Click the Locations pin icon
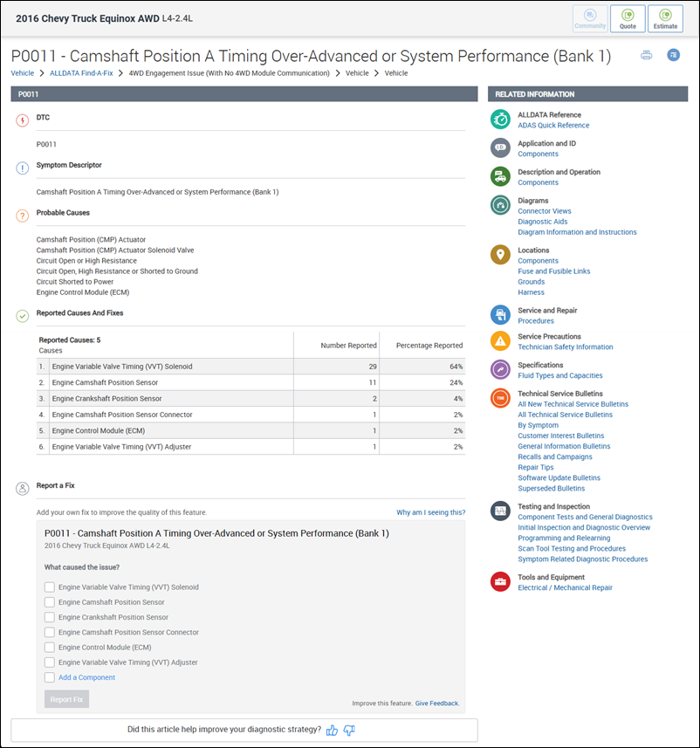Viewport: 700px width, 748px height. pyautogui.click(x=500, y=255)
